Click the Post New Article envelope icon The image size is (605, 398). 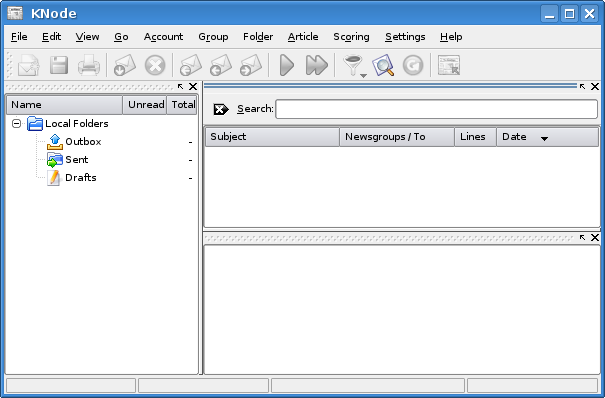click(29, 65)
